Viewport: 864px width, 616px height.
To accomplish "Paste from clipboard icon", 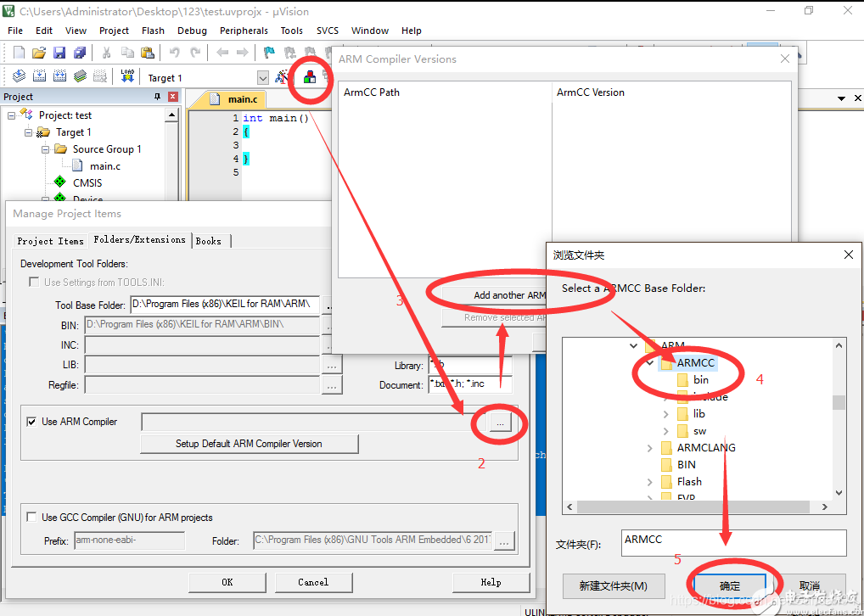I will point(147,53).
